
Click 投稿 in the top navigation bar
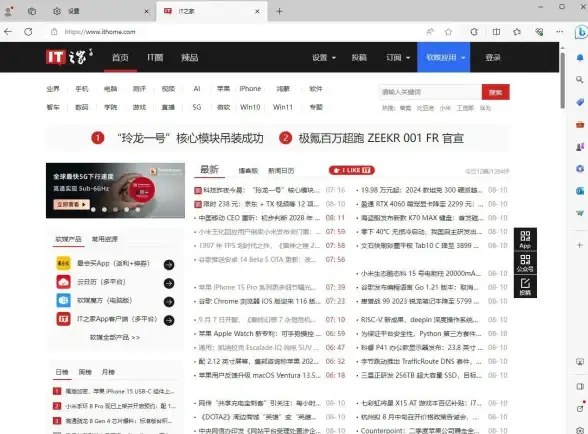[x=359, y=57]
